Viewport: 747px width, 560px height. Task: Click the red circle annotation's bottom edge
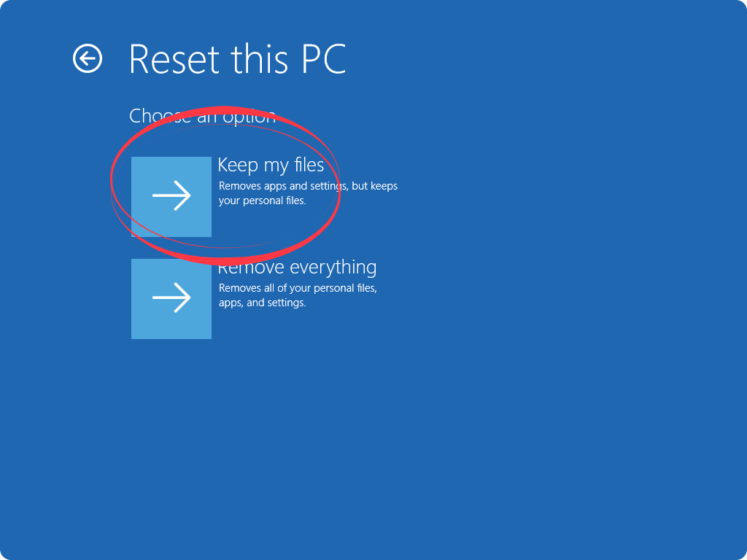coord(224,260)
